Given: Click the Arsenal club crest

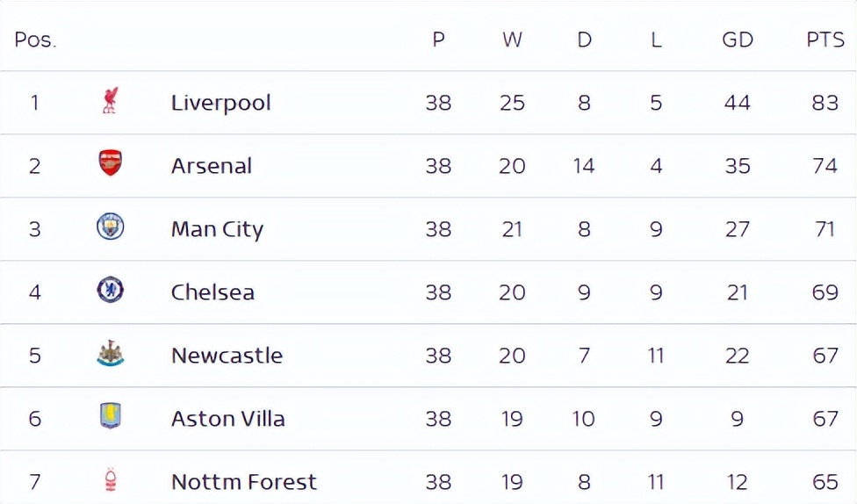Looking at the screenshot, I should (111, 163).
